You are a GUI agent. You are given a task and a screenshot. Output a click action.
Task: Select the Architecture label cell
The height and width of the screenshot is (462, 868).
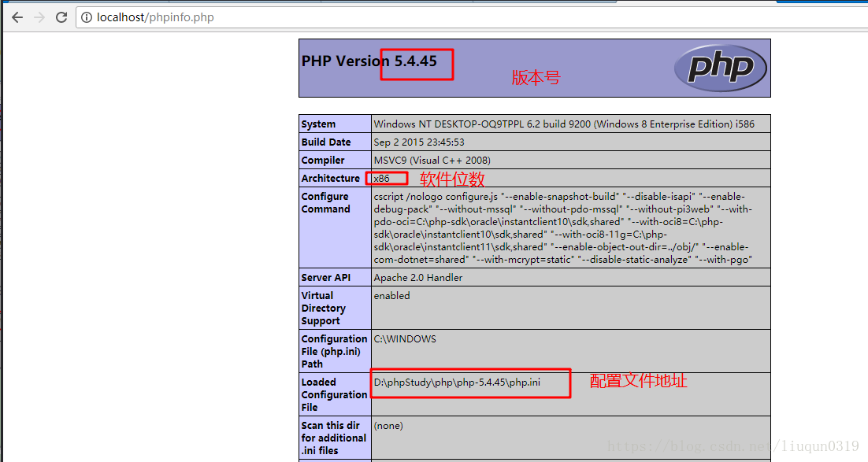[335, 178]
